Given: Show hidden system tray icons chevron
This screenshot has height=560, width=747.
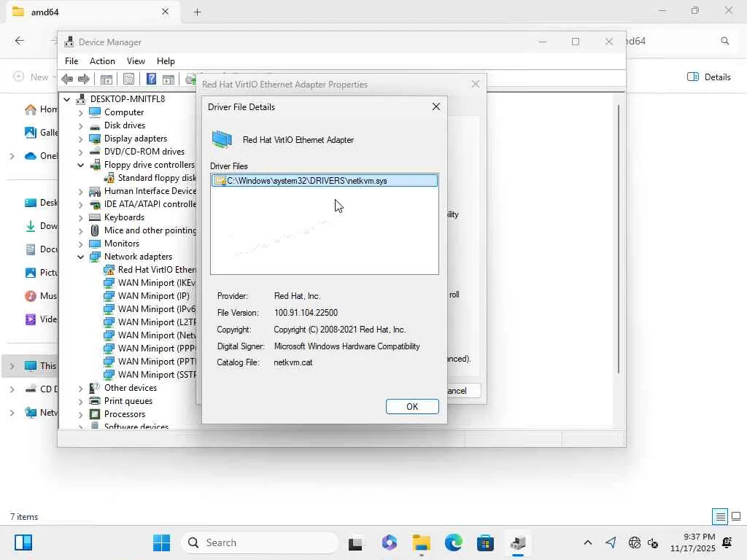Looking at the screenshot, I should (588, 542).
